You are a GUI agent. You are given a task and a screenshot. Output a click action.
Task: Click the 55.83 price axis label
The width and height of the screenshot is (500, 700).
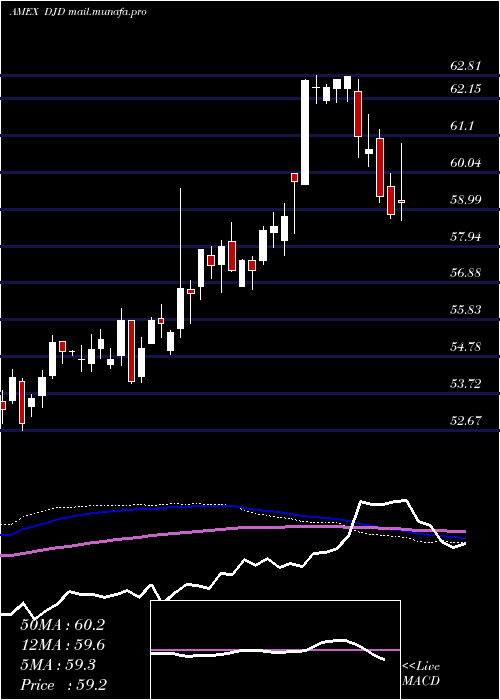(466, 310)
